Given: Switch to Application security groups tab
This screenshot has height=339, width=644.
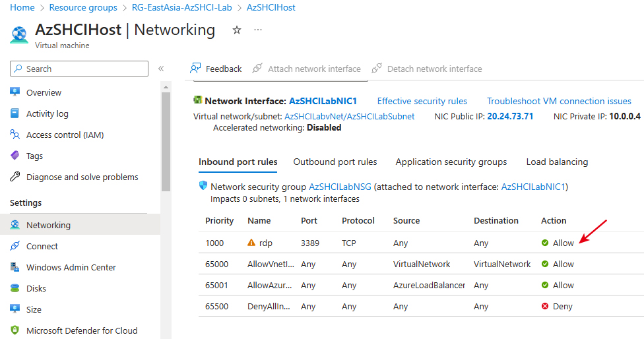Looking at the screenshot, I should 451,162.
